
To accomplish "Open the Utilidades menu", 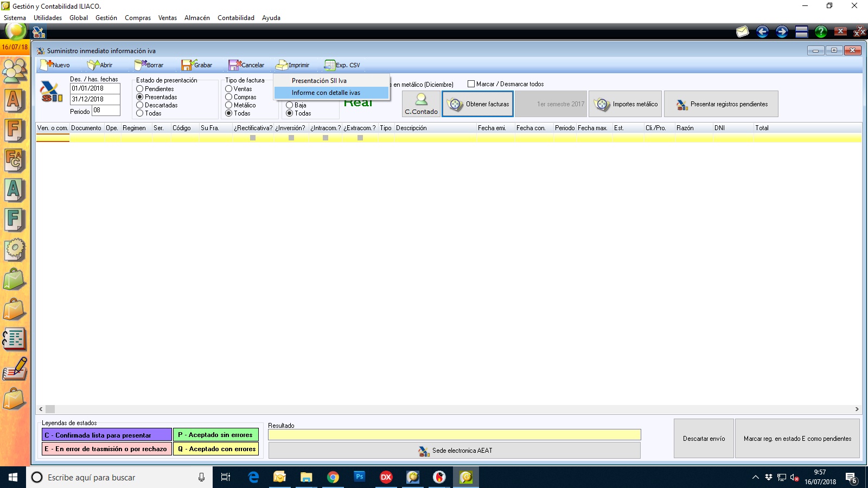I will click(48, 18).
